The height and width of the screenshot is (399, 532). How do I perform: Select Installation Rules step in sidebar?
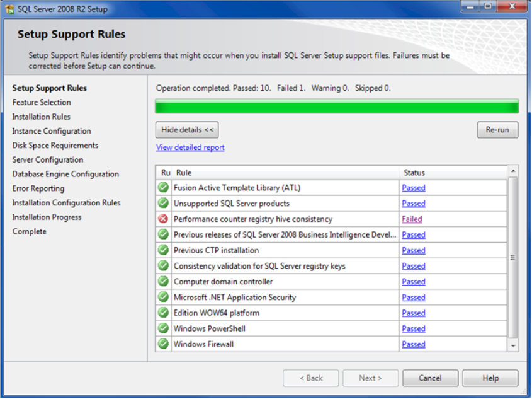[x=42, y=117]
